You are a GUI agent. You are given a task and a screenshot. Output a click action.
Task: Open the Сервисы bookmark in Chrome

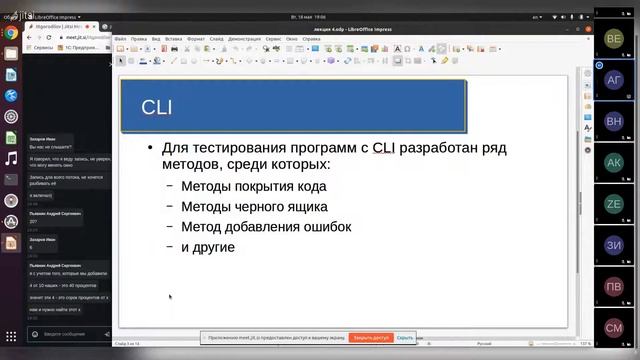(40, 48)
